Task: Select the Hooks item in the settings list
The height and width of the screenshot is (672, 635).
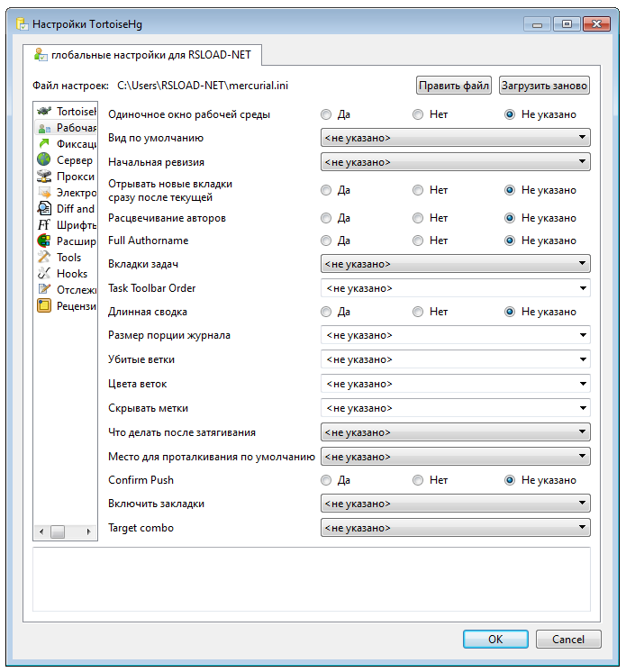Action: coord(66,274)
